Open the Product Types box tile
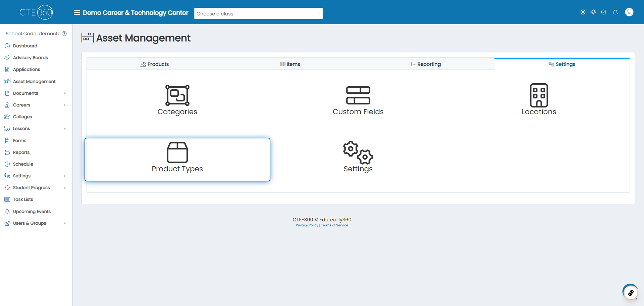The width and height of the screenshot is (644, 306). coord(177,160)
